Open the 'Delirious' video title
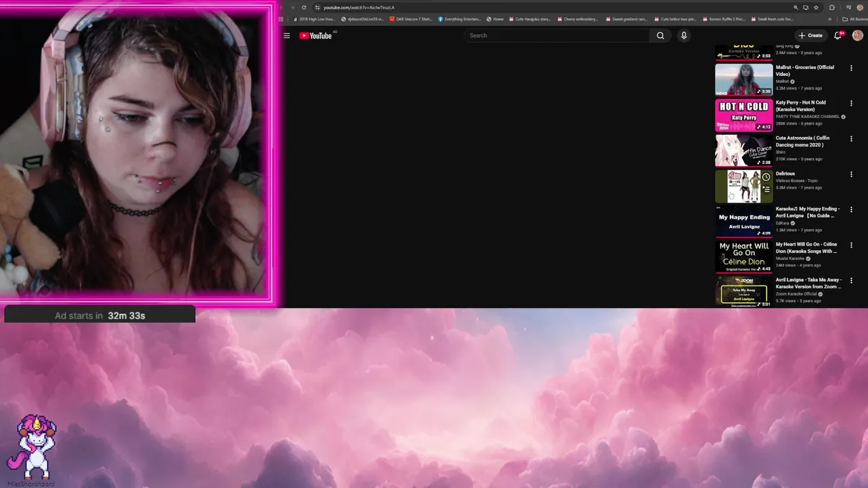Screen dimensions: 868x488 (785, 174)
